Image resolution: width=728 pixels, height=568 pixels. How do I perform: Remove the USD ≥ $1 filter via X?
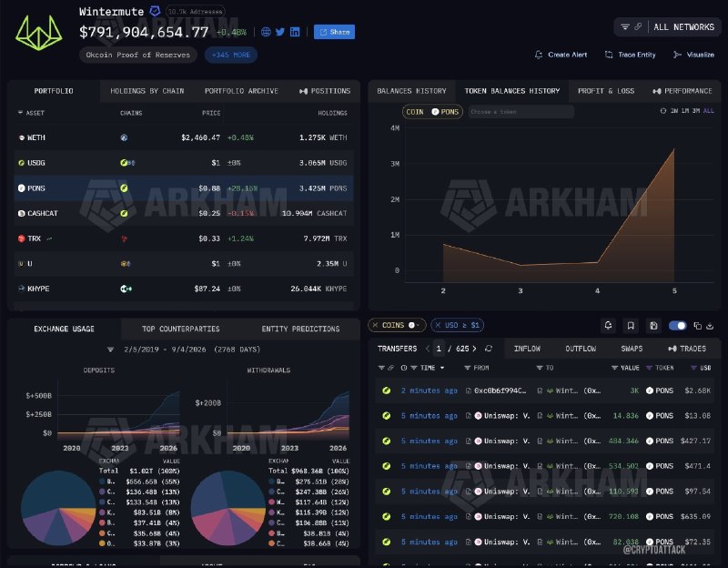pyautogui.click(x=438, y=325)
